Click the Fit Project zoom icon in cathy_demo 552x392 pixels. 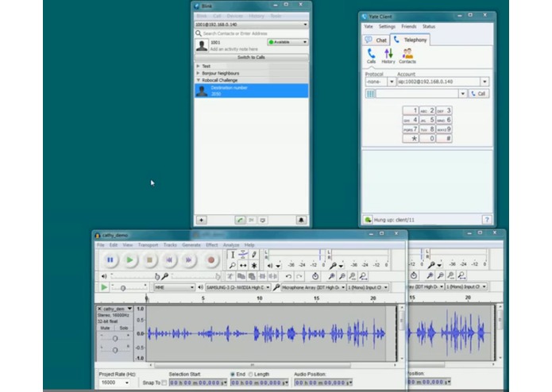[x=363, y=276]
